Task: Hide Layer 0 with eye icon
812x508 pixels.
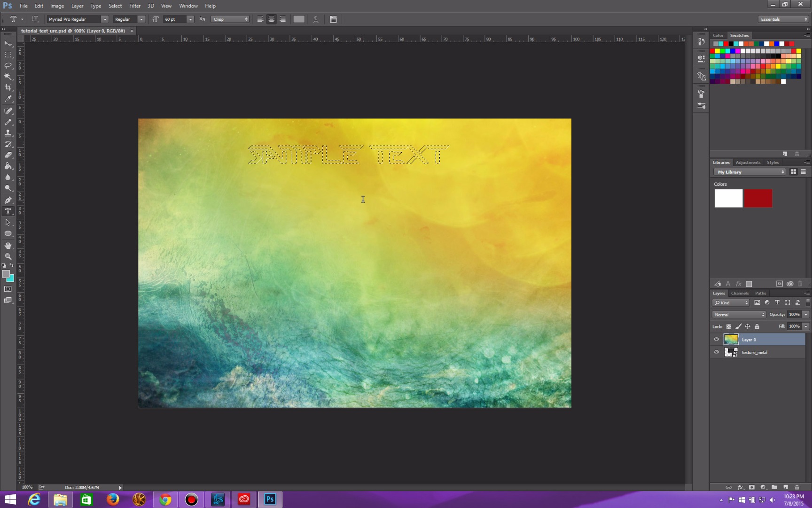Action: (x=716, y=339)
